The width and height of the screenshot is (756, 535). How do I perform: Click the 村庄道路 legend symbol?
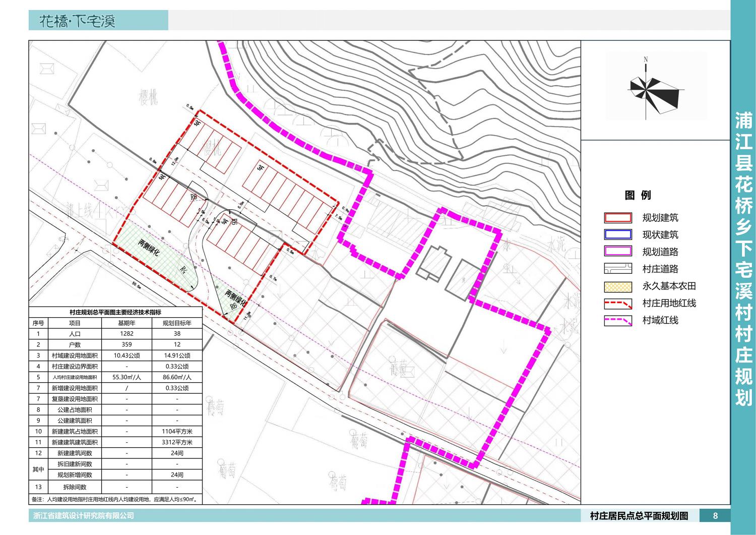pos(617,269)
